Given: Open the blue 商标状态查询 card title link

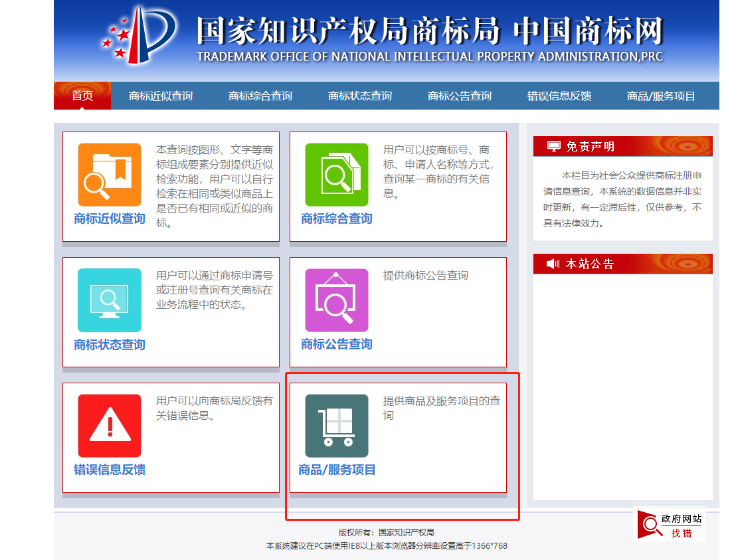Looking at the screenshot, I should coord(110,344).
